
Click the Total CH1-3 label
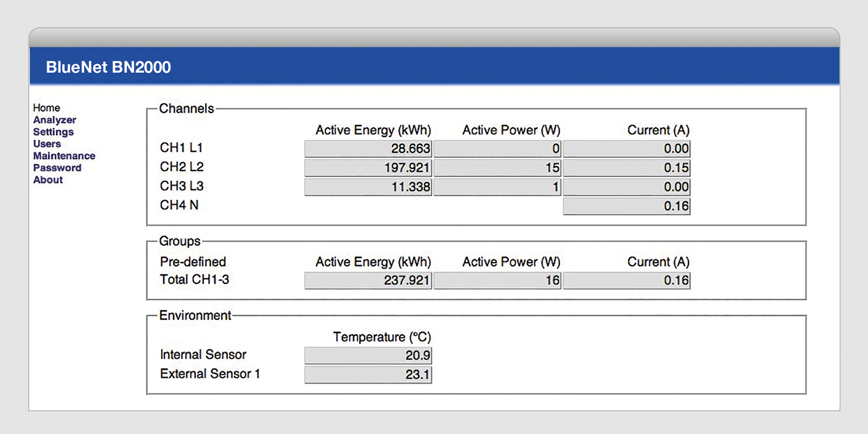(194, 279)
